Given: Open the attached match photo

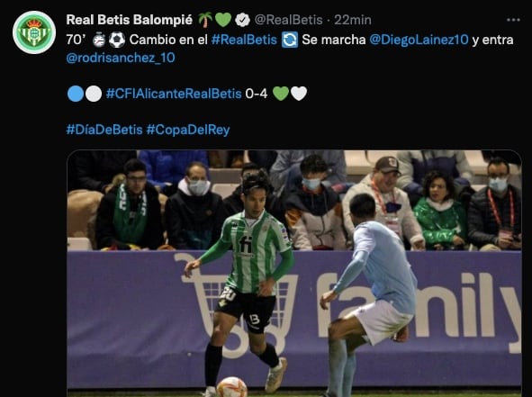Looking at the screenshot, I should 294,273.
